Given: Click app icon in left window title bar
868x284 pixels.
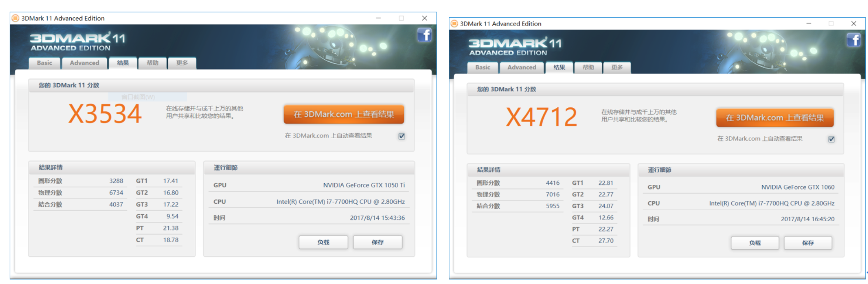Looking at the screenshot, I should [x=16, y=18].
